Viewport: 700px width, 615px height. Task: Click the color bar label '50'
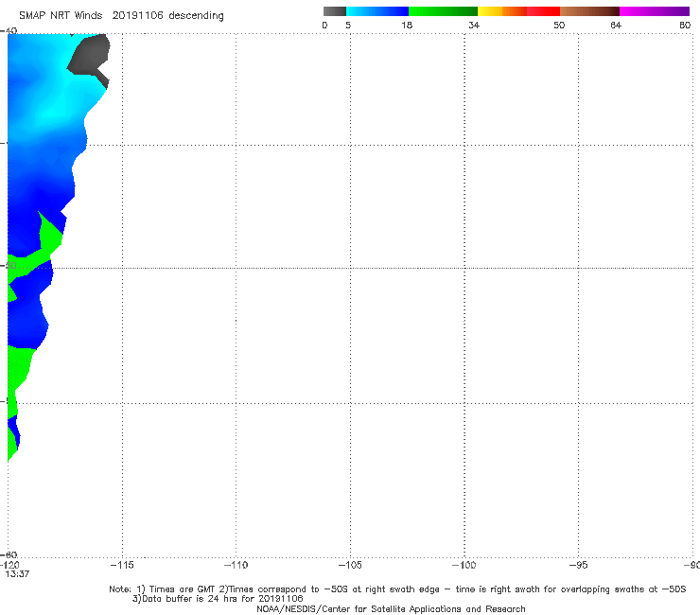559,25
